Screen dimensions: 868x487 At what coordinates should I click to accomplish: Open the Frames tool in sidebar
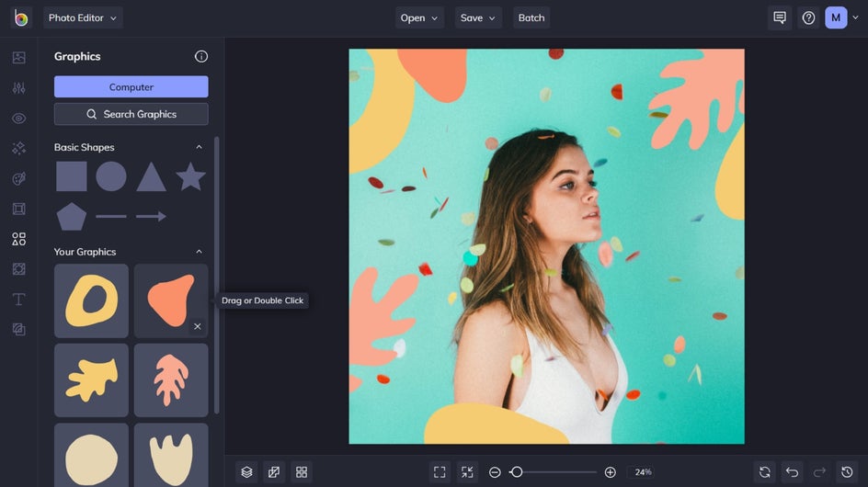pos(18,209)
